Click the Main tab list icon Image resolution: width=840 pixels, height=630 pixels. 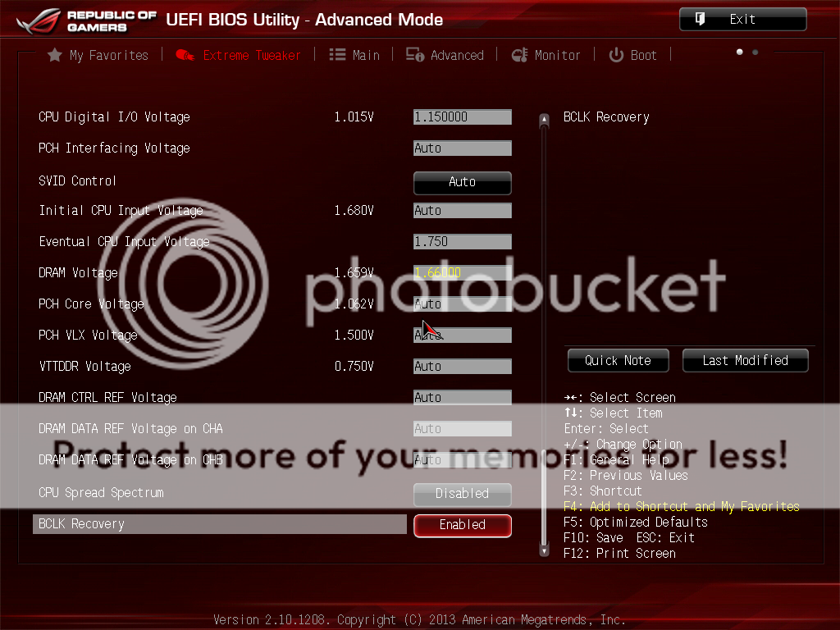337,55
